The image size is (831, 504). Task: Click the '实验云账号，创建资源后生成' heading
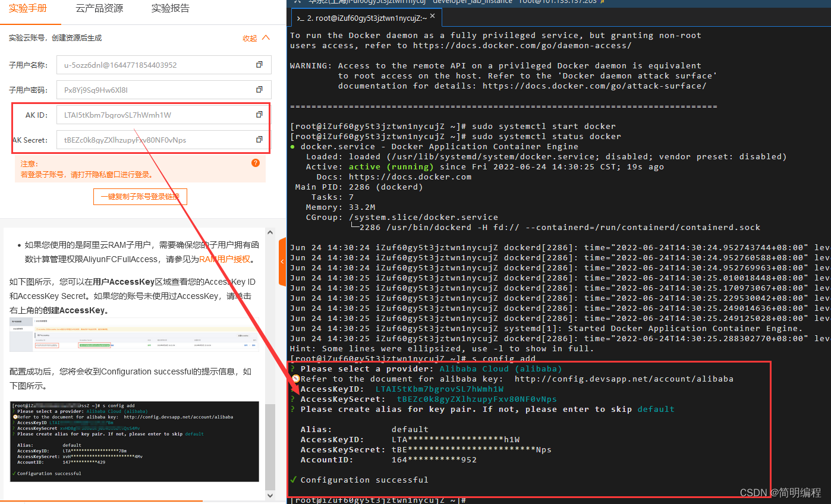(x=55, y=38)
